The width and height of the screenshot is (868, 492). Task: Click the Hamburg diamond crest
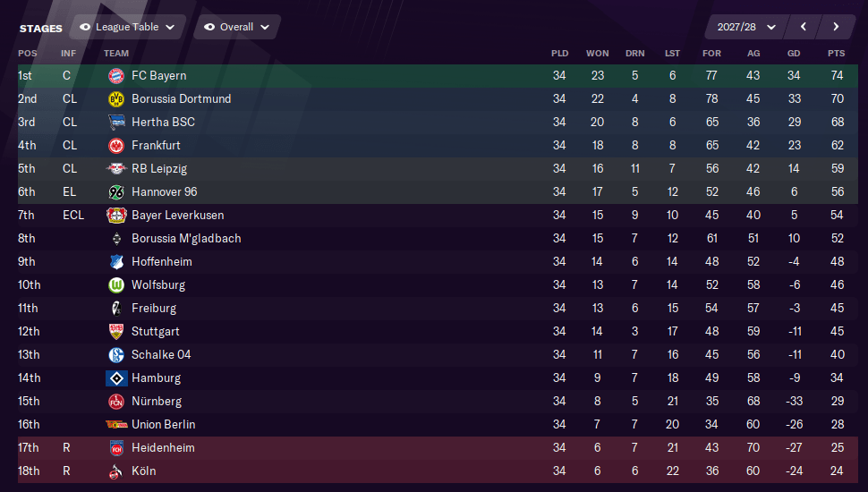click(x=116, y=378)
